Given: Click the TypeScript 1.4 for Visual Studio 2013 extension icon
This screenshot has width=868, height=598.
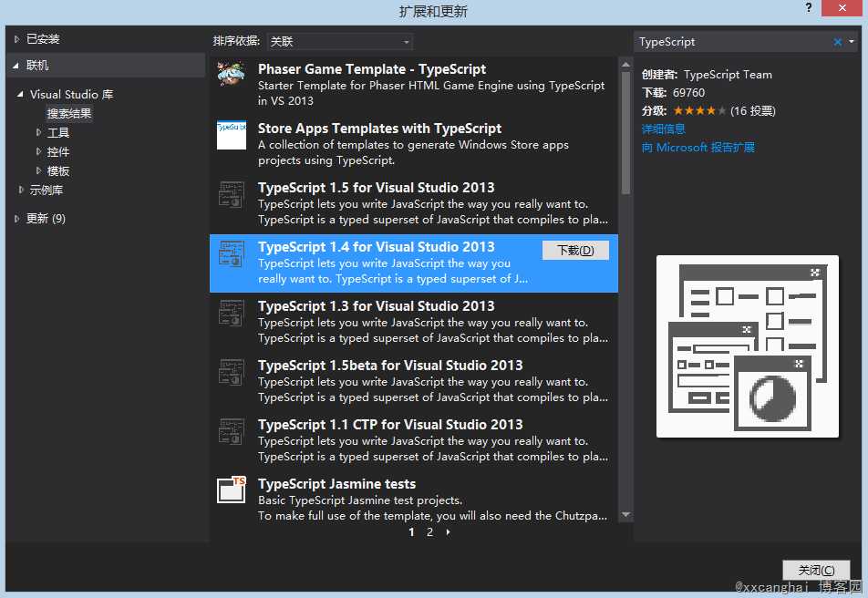Looking at the screenshot, I should (x=232, y=253).
